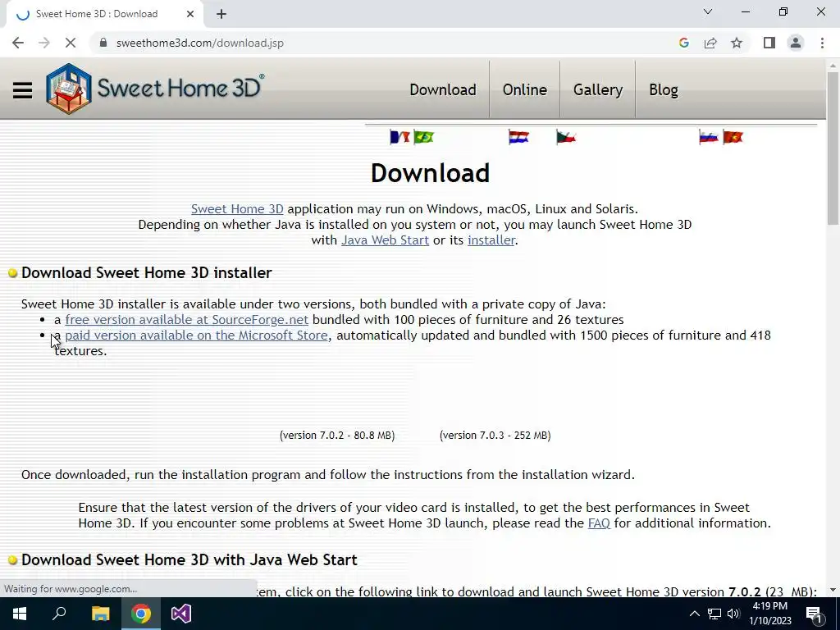Expand tab search chevron
Viewport: 840px width, 630px height.
(708, 11)
